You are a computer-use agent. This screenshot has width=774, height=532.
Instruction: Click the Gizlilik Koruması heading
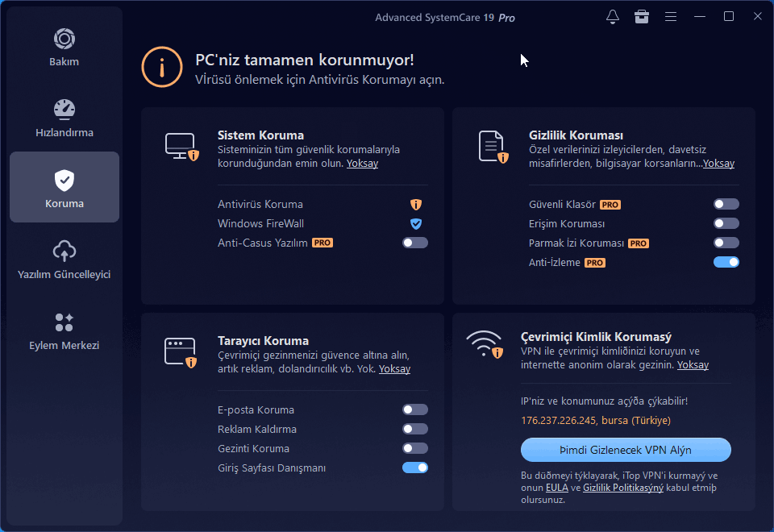pyautogui.click(x=576, y=135)
